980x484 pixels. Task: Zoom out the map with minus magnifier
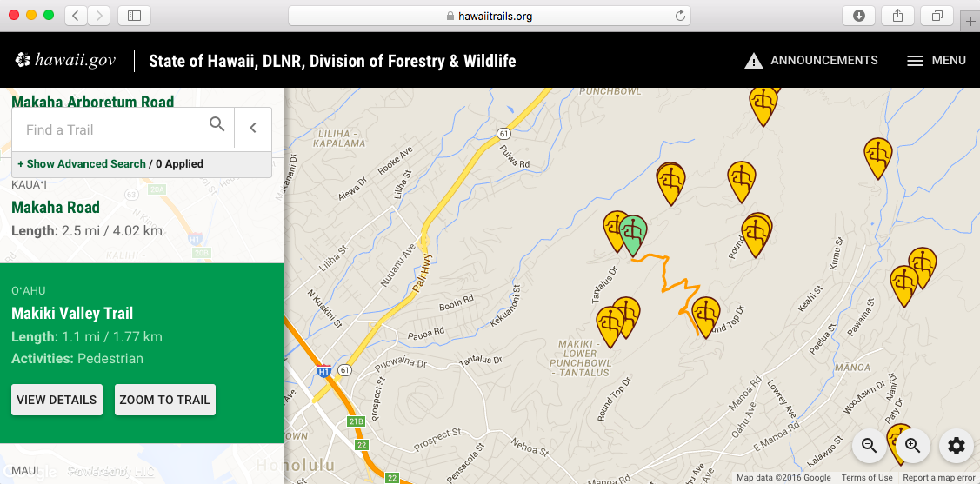pyautogui.click(x=869, y=446)
